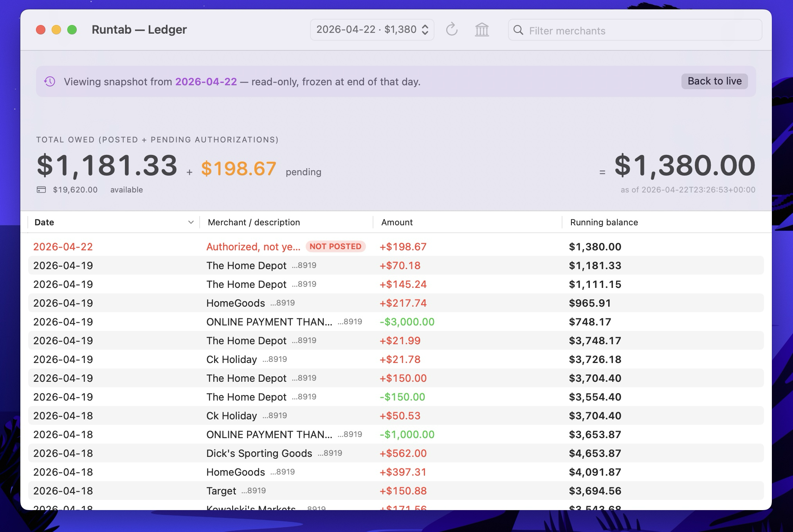Open the snapshot date selector 2026-04-22
Viewport: 793px width, 532px height.
point(372,30)
